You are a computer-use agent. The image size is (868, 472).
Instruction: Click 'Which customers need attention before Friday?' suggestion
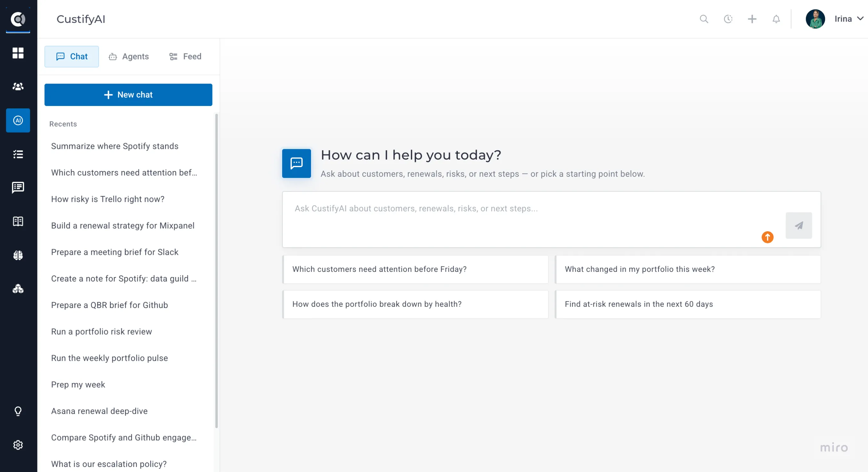click(416, 269)
